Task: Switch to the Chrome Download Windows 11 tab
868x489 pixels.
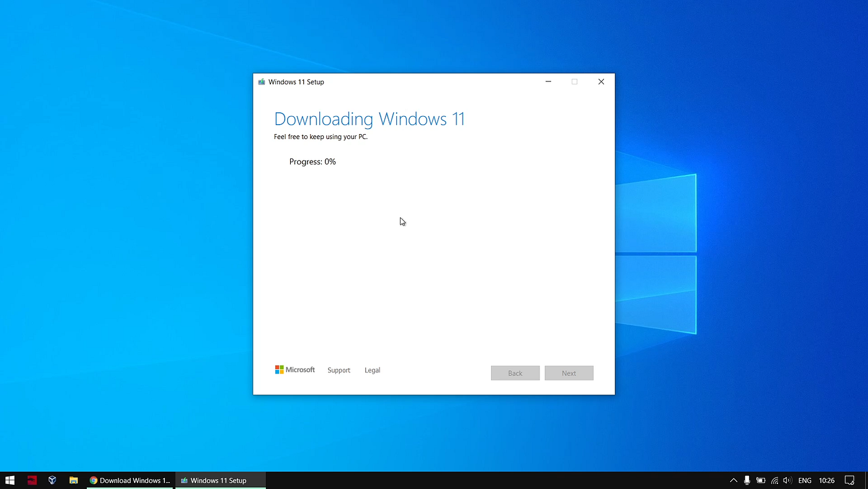Action: [130, 480]
